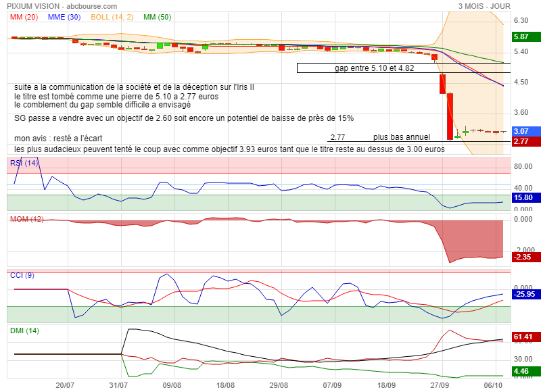Click the line starting "les plus audacieux"
The height and width of the screenshot is (392, 541).
(229, 149)
